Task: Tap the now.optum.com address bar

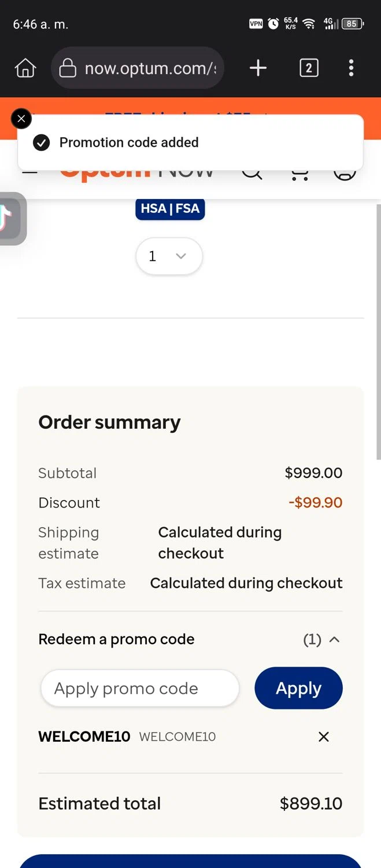Action: (x=138, y=68)
